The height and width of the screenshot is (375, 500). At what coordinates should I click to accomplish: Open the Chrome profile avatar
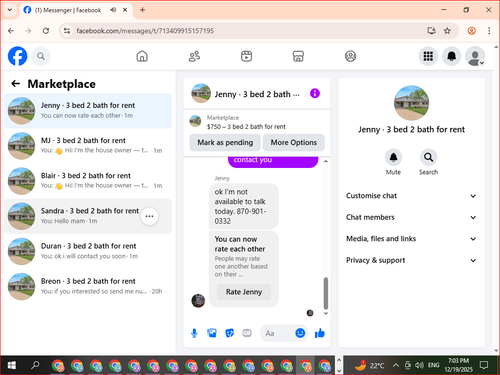click(471, 31)
